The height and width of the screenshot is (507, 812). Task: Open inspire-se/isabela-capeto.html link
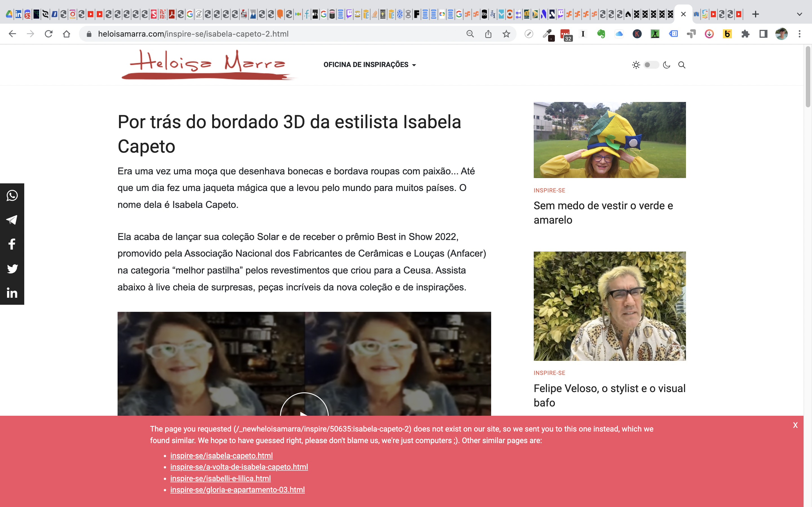pyautogui.click(x=221, y=456)
